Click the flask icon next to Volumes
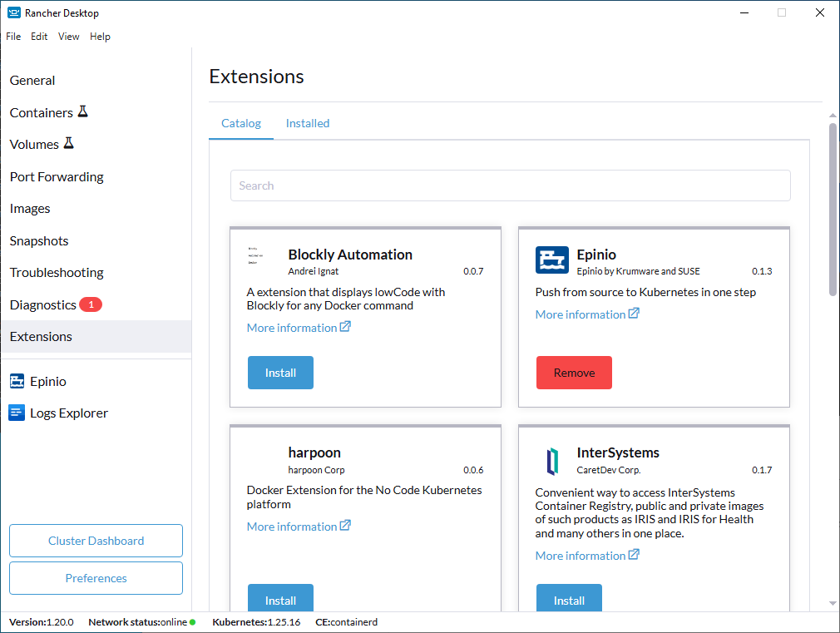This screenshot has width=840, height=633. (69, 143)
